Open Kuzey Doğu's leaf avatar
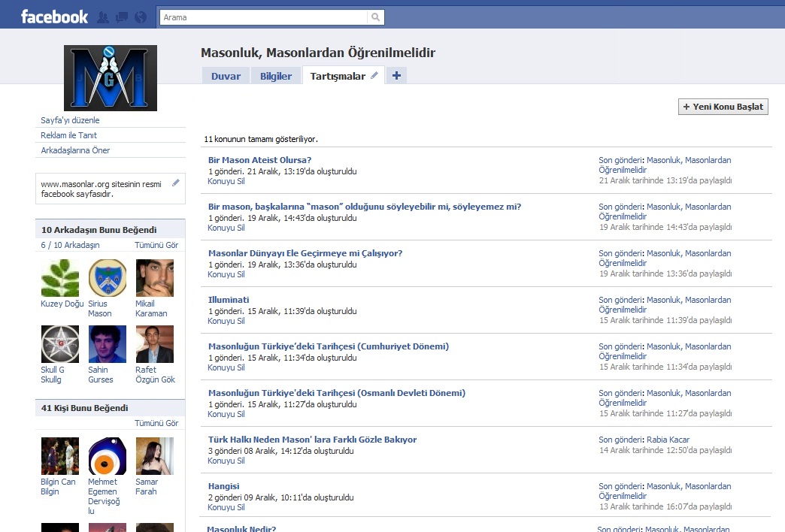 pyautogui.click(x=60, y=278)
